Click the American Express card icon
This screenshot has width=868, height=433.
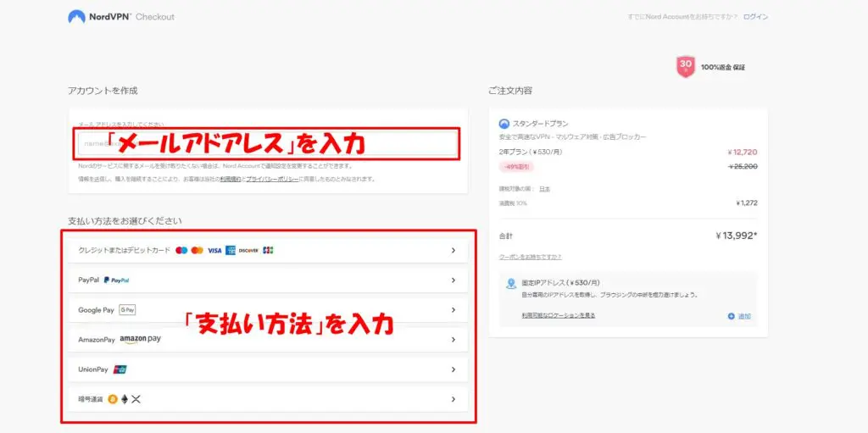(231, 250)
